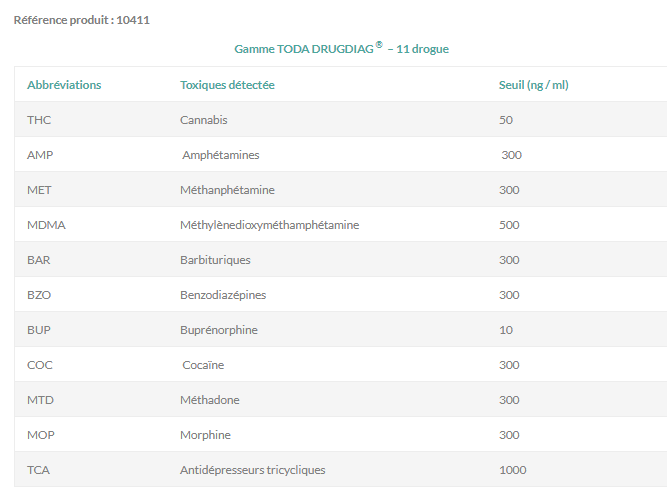Image resolution: width=667 pixels, height=496 pixels.
Task: Click the Abbréviations column header
Action: click(x=64, y=85)
